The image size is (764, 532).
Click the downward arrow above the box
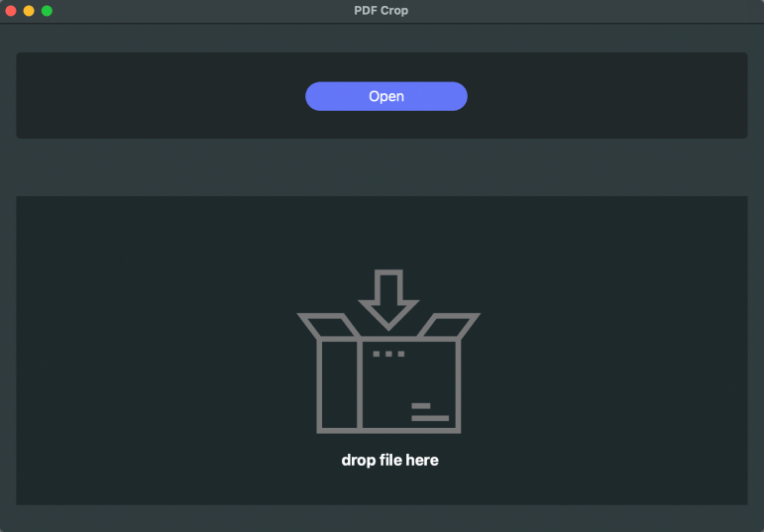388,297
